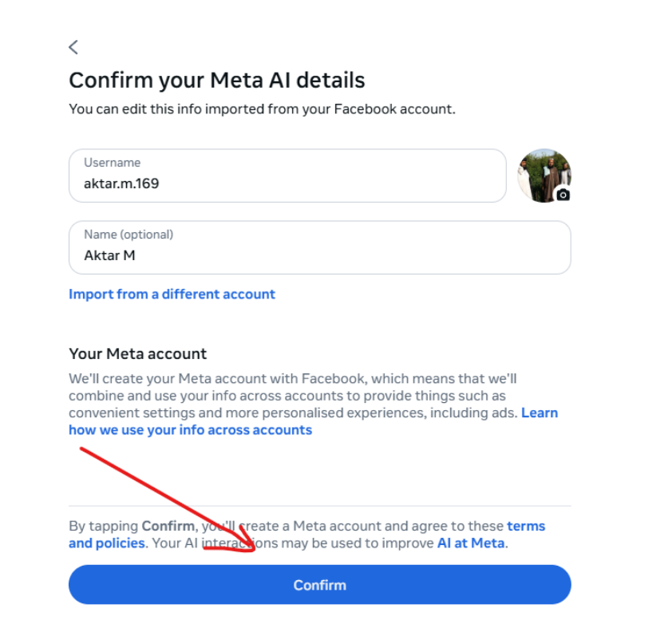Select the name text "Aktar M"
672x624 pixels.
108,255
